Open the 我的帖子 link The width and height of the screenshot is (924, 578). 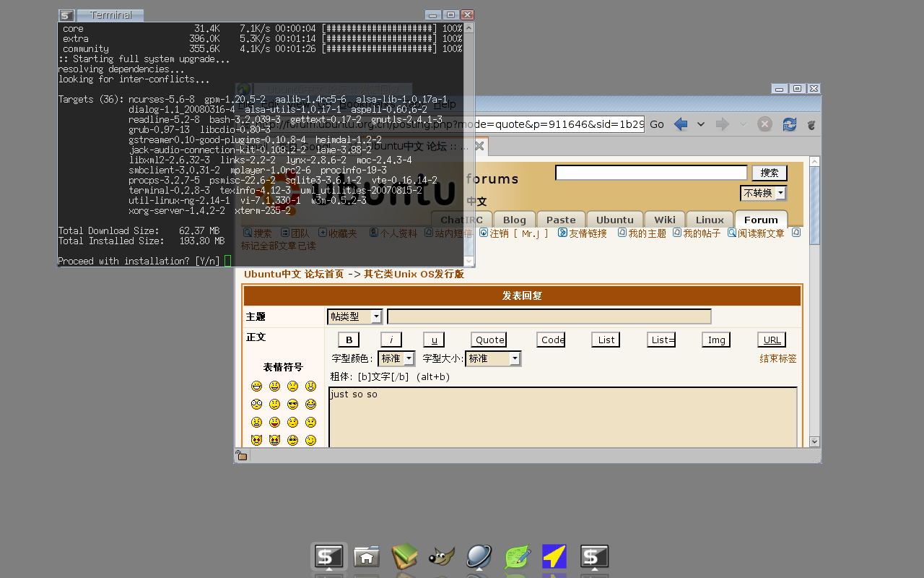(702, 233)
